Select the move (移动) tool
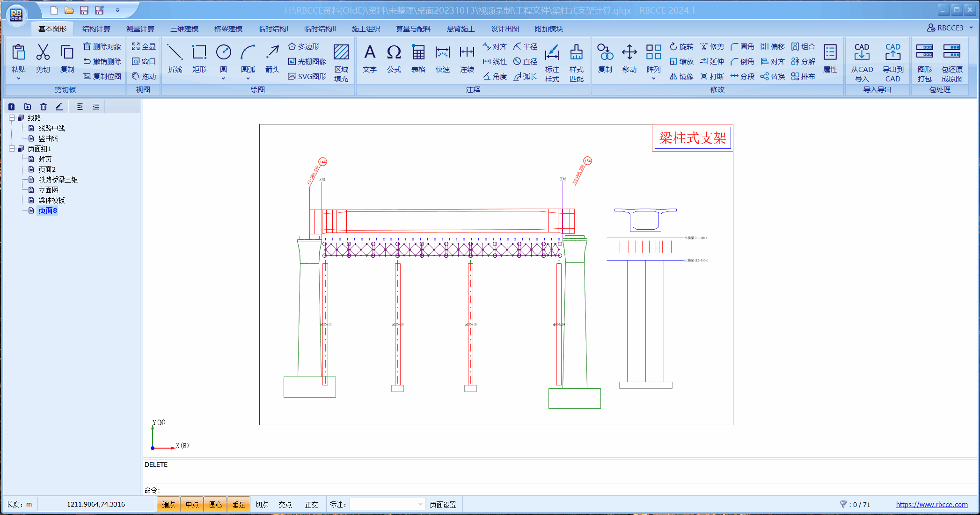Viewport: 980px width, 515px height. click(629, 58)
